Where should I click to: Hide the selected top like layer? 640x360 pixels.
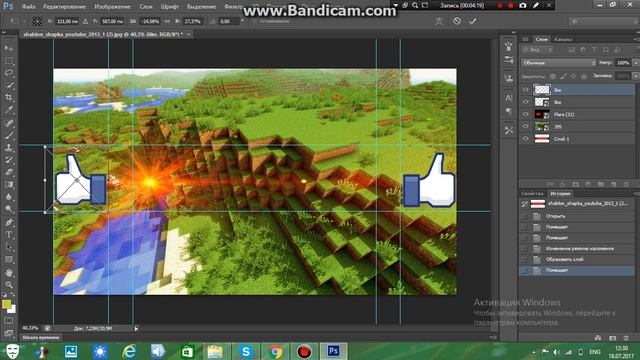(525, 89)
